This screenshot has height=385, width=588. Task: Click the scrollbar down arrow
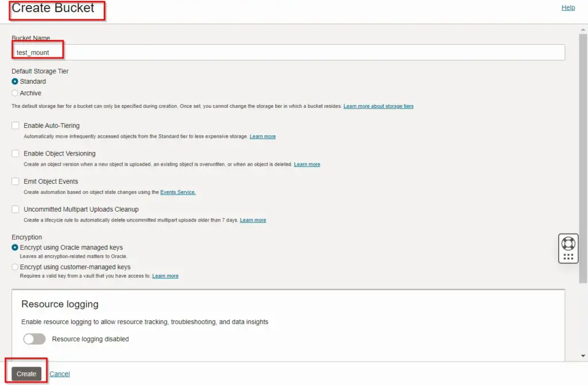click(583, 356)
